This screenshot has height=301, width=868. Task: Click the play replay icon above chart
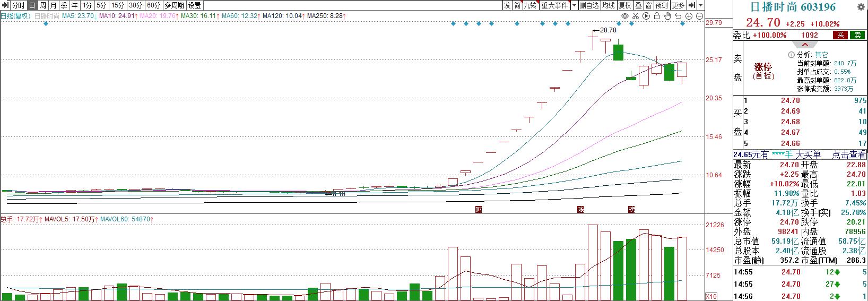[x=646, y=16]
